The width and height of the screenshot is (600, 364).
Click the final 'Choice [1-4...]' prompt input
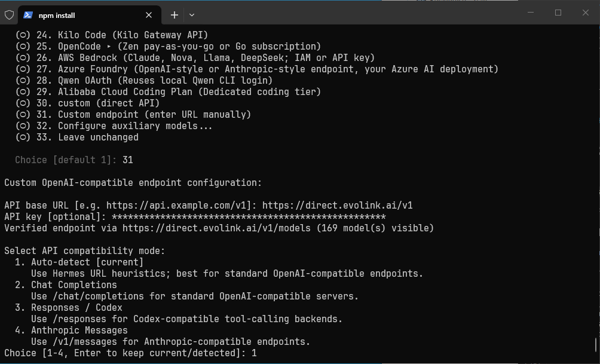pyautogui.click(x=254, y=353)
